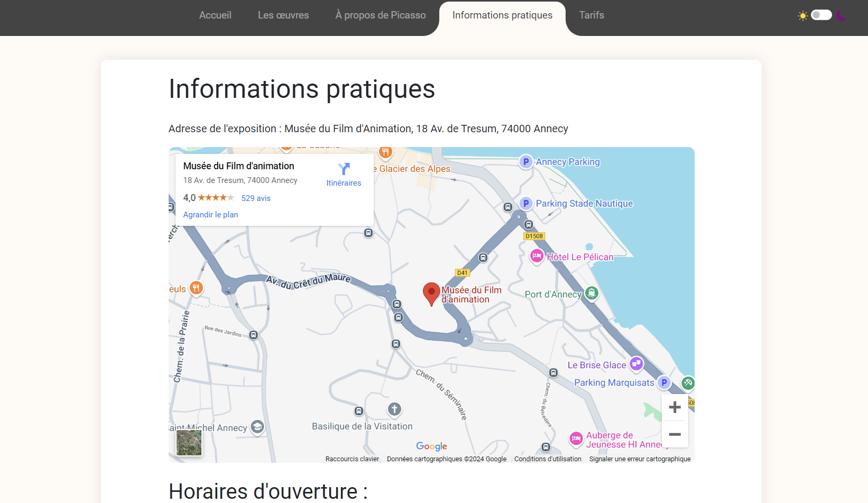Image resolution: width=868 pixels, height=503 pixels.
Task: Click the red Musée du Film marker
Action: pos(431,294)
